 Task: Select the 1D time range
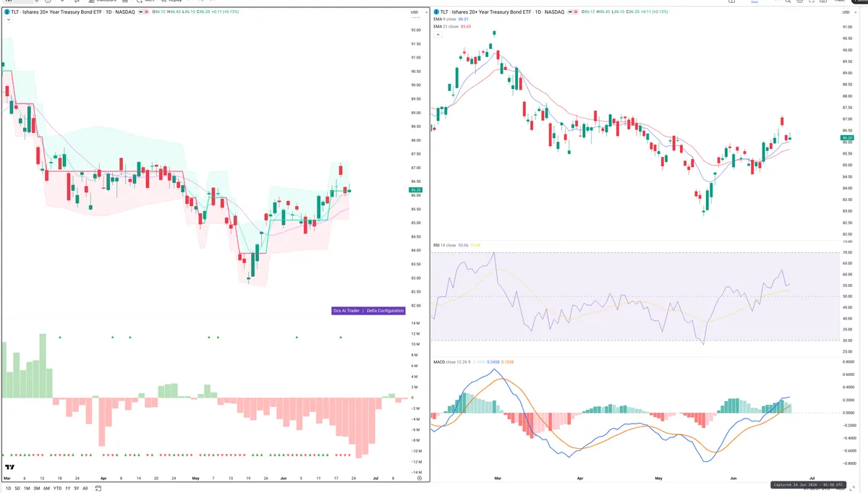point(8,489)
